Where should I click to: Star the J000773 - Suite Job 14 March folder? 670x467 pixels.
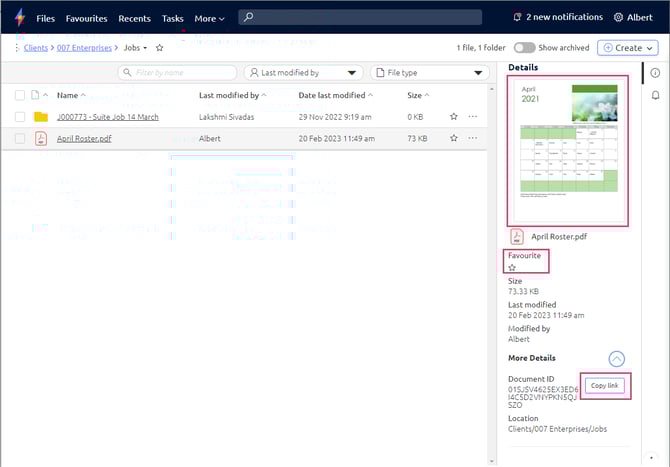453,116
